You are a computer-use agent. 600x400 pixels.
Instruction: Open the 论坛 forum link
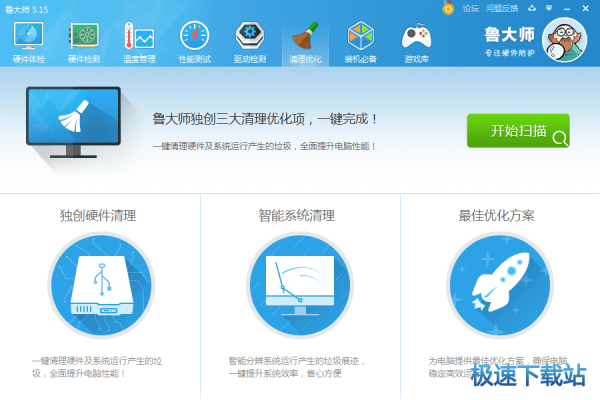470,8
